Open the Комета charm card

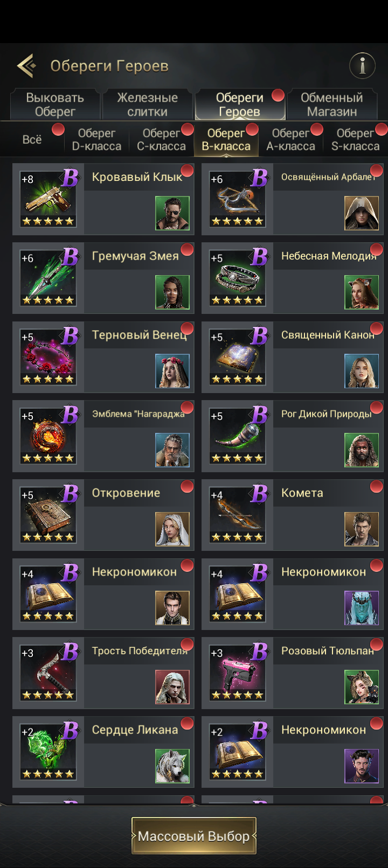pyautogui.click(x=293, y=515)
